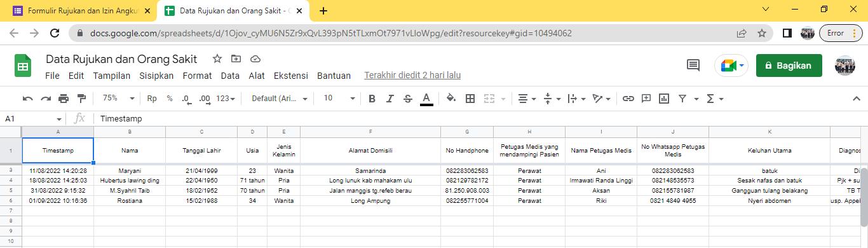868x248 pixels.
Task: Switch to Formulir Rujukan browser tab
Action: (x=78, y=11)
